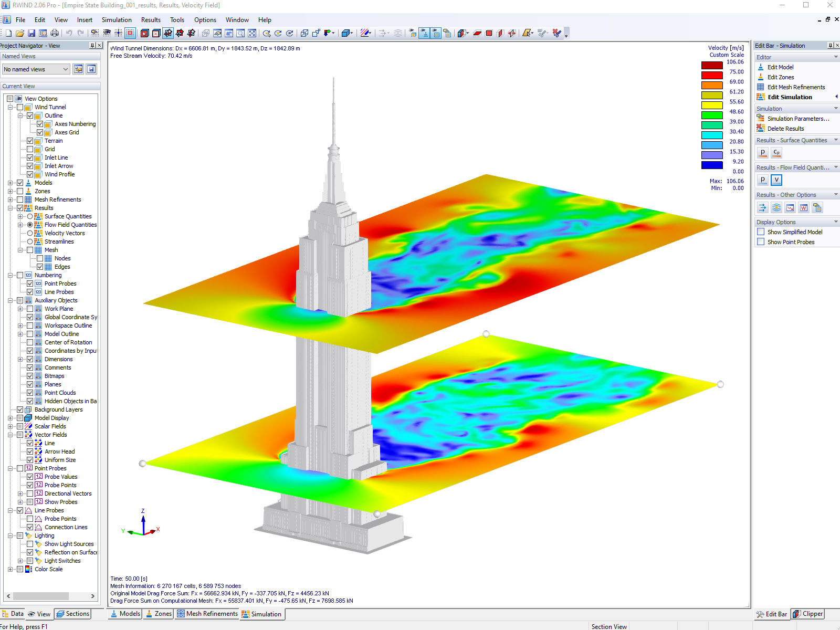The image size is (840, 630).
Task: Click the Open folder toolbar icon
Action: pyautogui.click(x=20, y=33)
